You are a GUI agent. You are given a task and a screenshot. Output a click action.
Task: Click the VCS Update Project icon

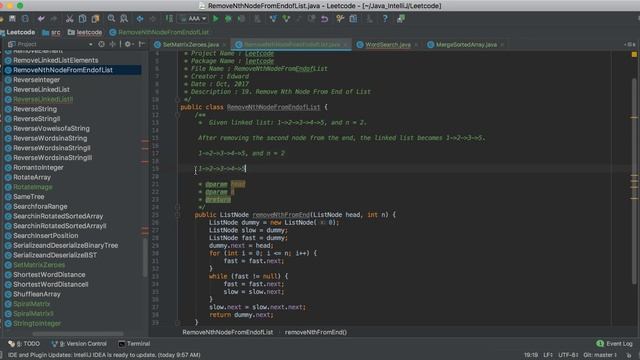coord(273,19)
